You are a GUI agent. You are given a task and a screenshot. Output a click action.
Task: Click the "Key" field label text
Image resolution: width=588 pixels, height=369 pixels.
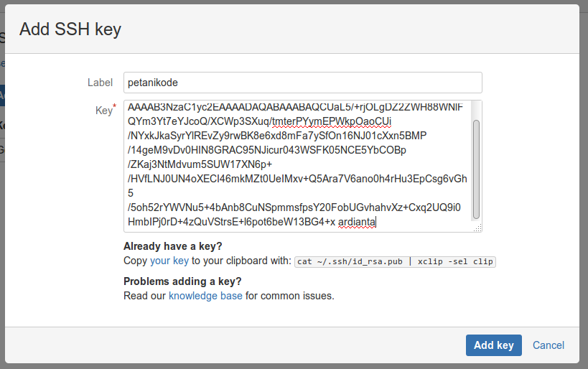pos(103,111)
